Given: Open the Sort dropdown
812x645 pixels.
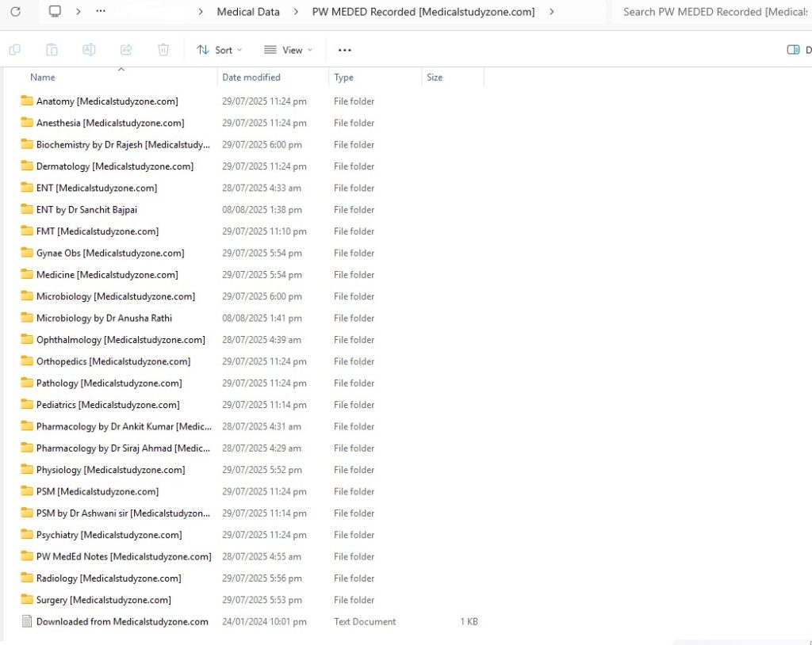Looking at the screenshot, I should (219, 49).
